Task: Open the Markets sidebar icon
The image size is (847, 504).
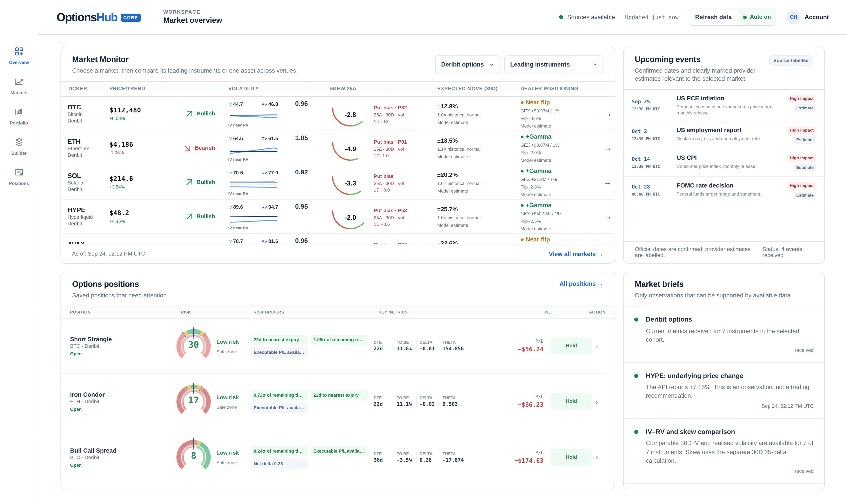Action: click(19, 81)
